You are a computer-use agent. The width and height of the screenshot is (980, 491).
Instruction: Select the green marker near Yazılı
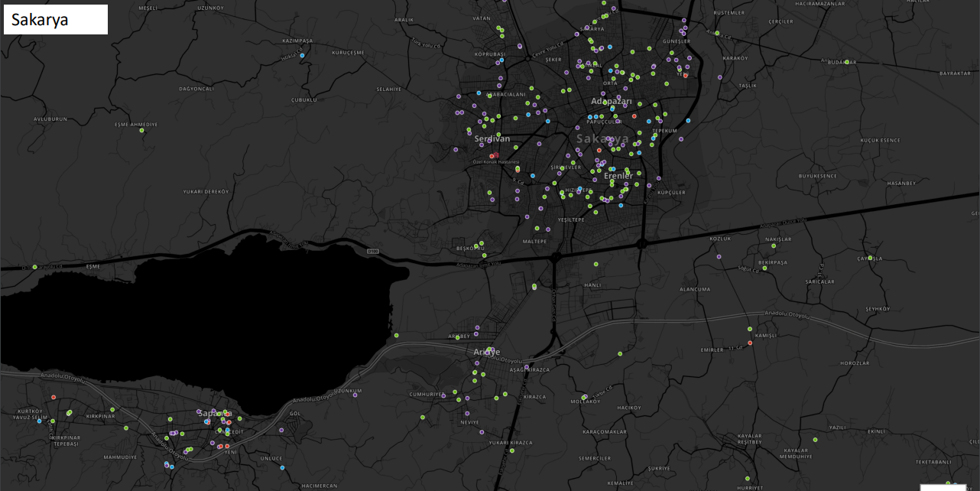pyautogui.click(x=815, y=440)
